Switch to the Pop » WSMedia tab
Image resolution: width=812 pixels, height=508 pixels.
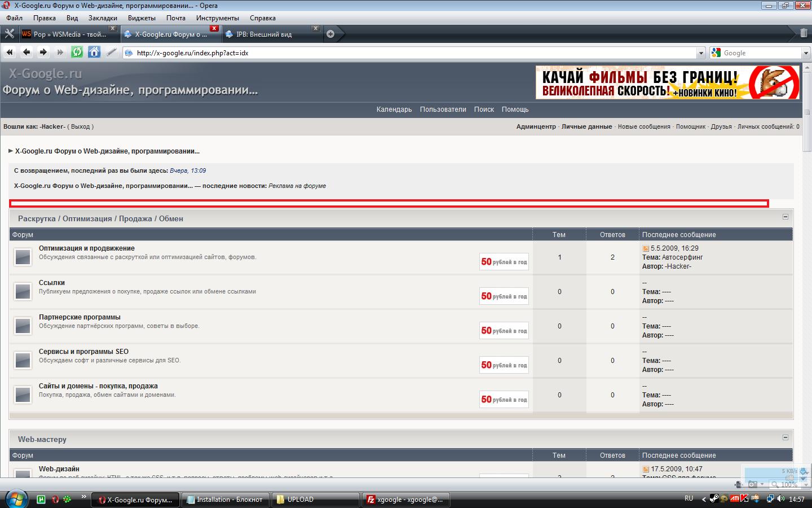(69, 34)
